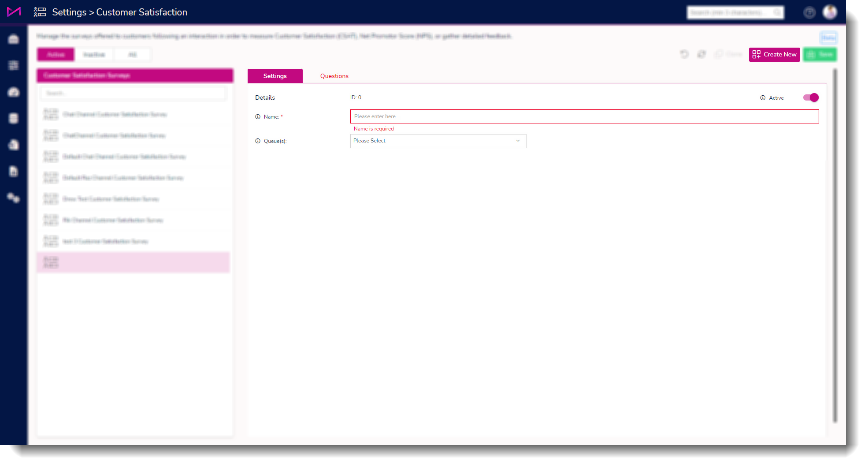
Task: Open the gears icon in the left sidebar
Action: click(x=14, y=198)
